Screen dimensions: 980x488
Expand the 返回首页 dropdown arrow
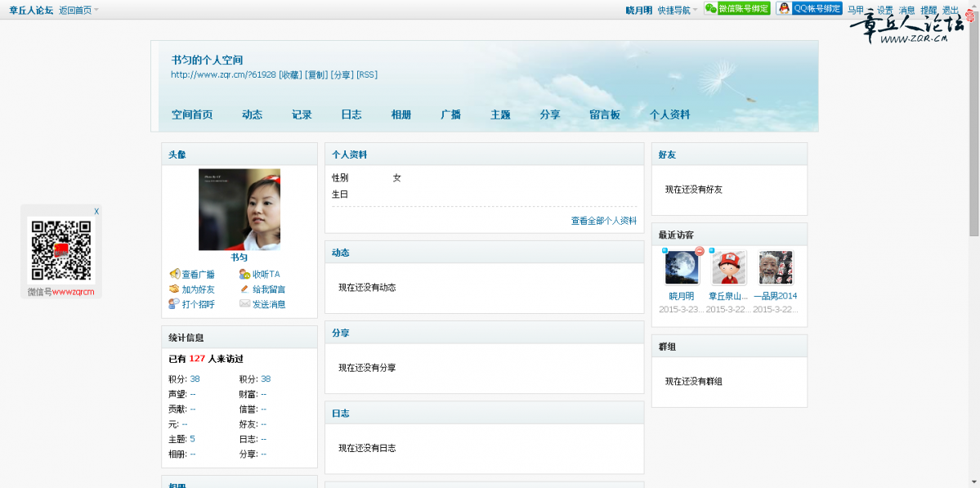[x=96, y=11]
